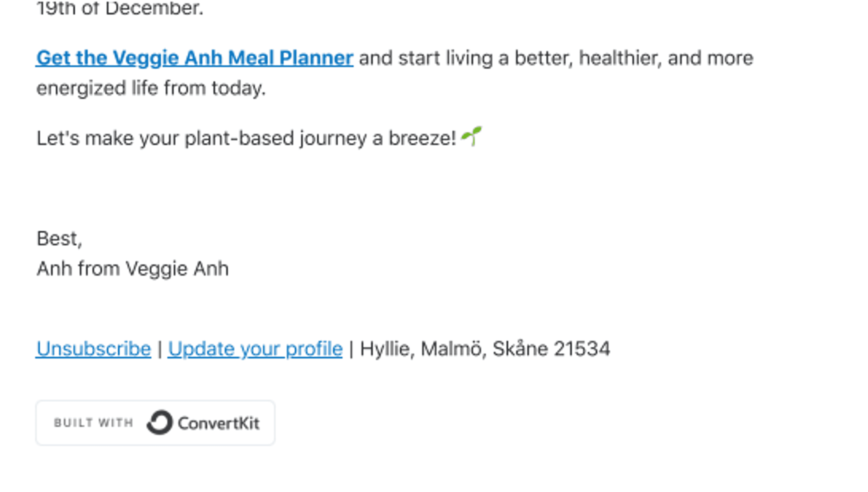Click the energized life from today line

coord(151,89)
